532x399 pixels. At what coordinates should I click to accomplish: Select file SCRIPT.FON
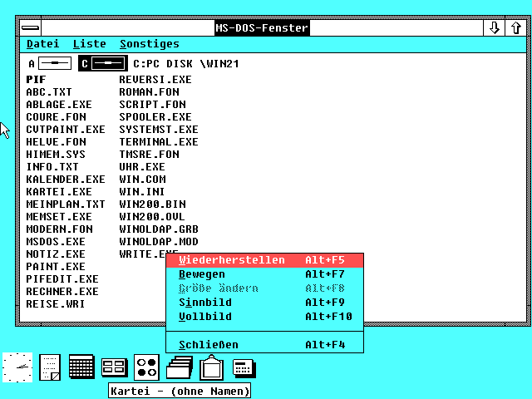152,105
